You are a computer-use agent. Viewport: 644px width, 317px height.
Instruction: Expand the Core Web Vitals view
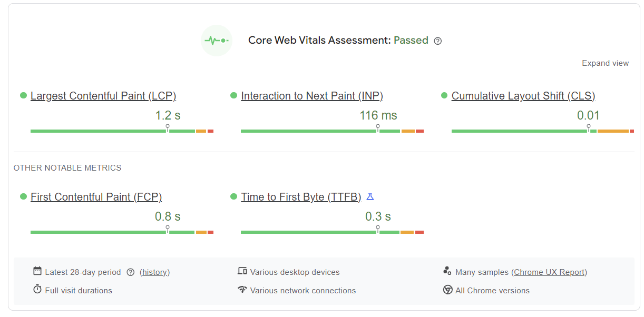[605, 63]
